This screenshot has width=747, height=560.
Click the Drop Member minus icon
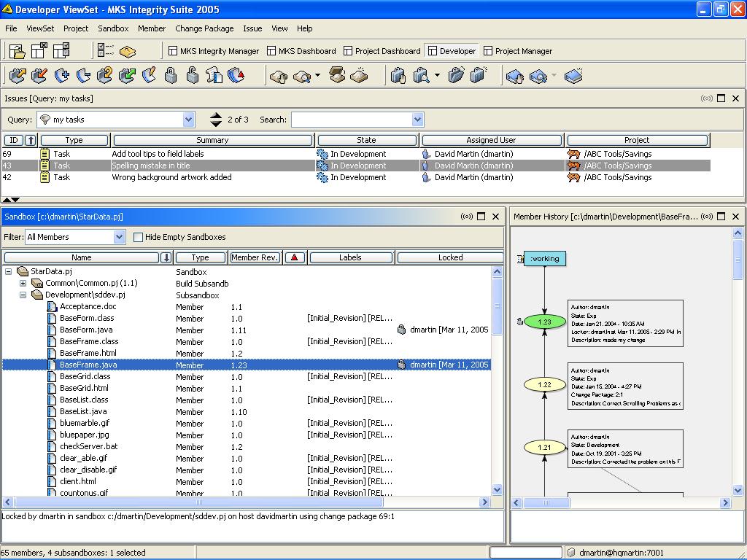(83, 76)
